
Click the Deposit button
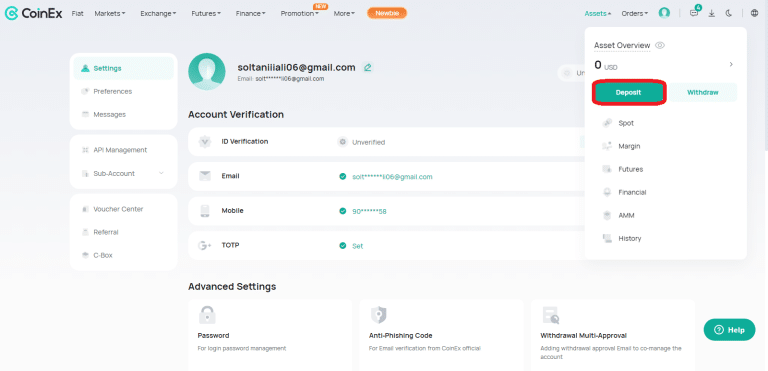click(x=628, y=92)
